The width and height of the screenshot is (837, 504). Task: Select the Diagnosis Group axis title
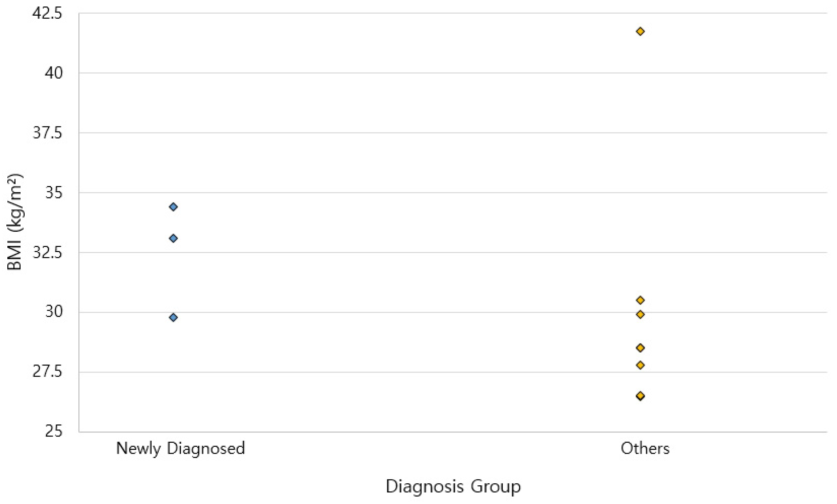pos(453,487)
